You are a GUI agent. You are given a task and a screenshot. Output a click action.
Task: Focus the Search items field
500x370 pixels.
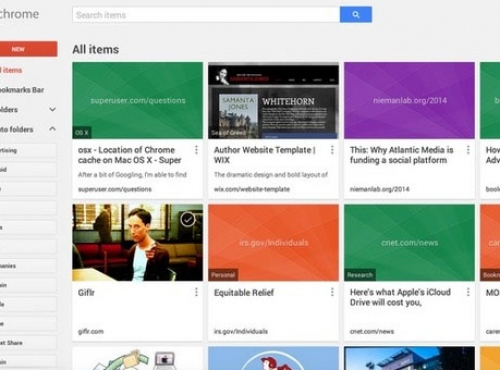point(206,15)
